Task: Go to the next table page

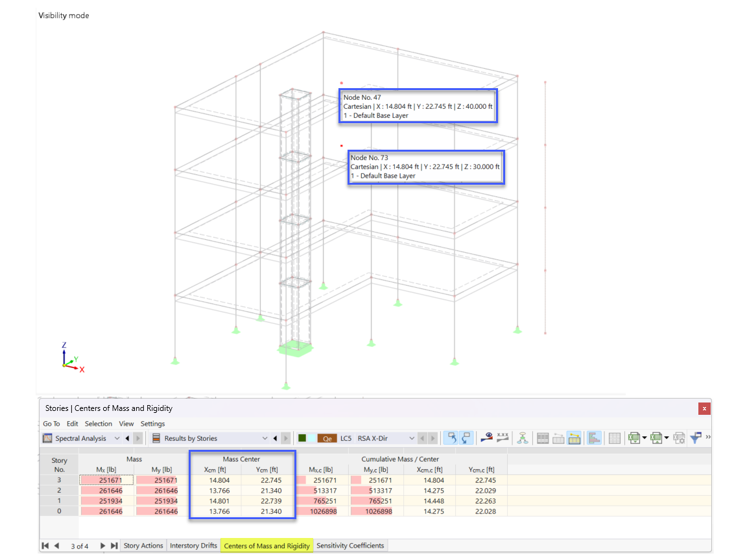Action: (102, 546)
